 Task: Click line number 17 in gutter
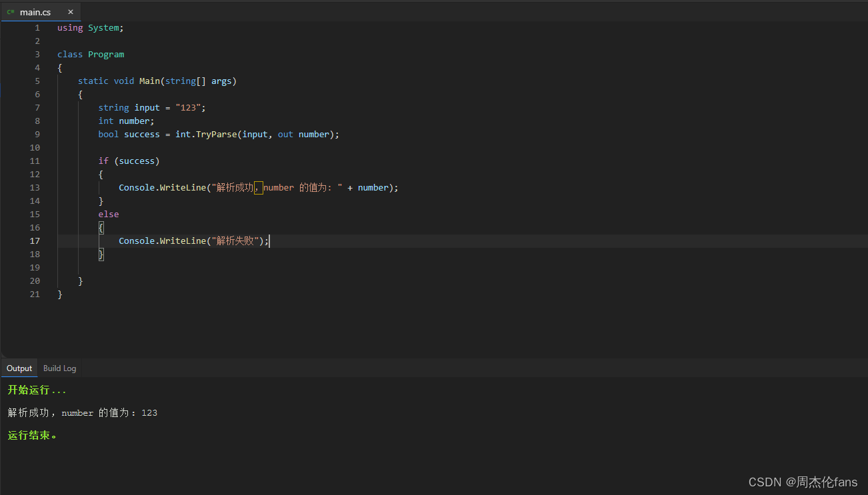35,241
